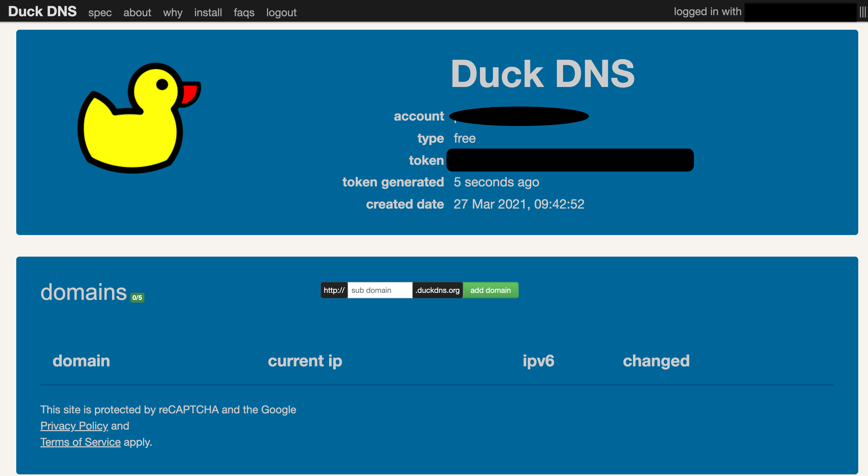Open the Terms of Service link

click(81, 442)
